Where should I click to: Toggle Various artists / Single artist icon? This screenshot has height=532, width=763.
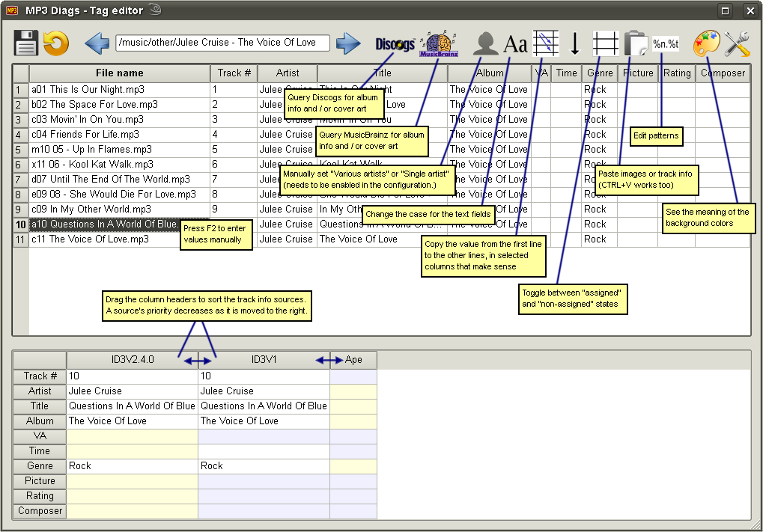486,44
